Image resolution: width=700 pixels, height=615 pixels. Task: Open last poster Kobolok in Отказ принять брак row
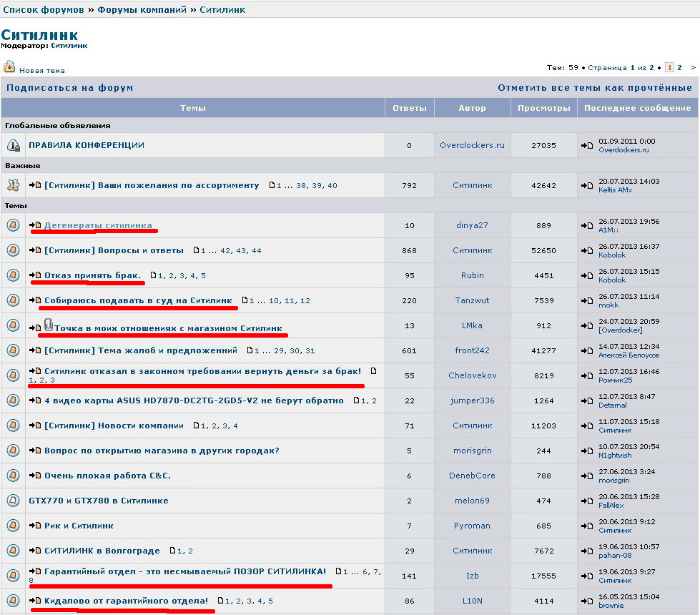[612, 280]
